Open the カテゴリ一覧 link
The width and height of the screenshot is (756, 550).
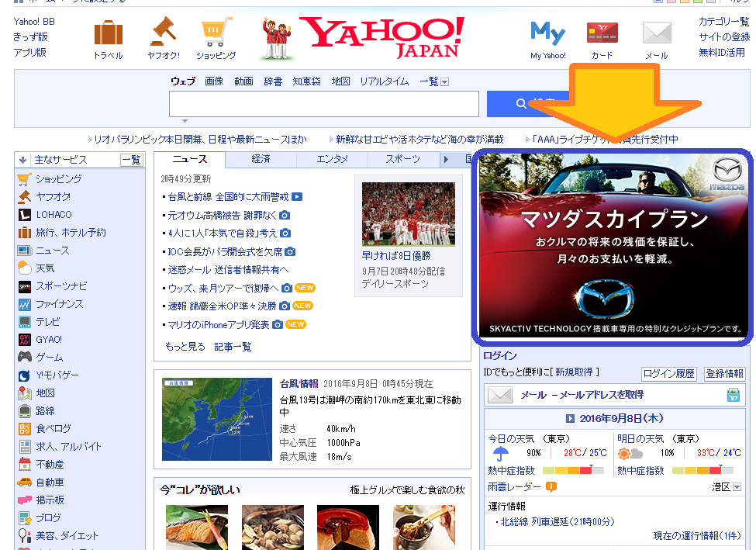724,22
